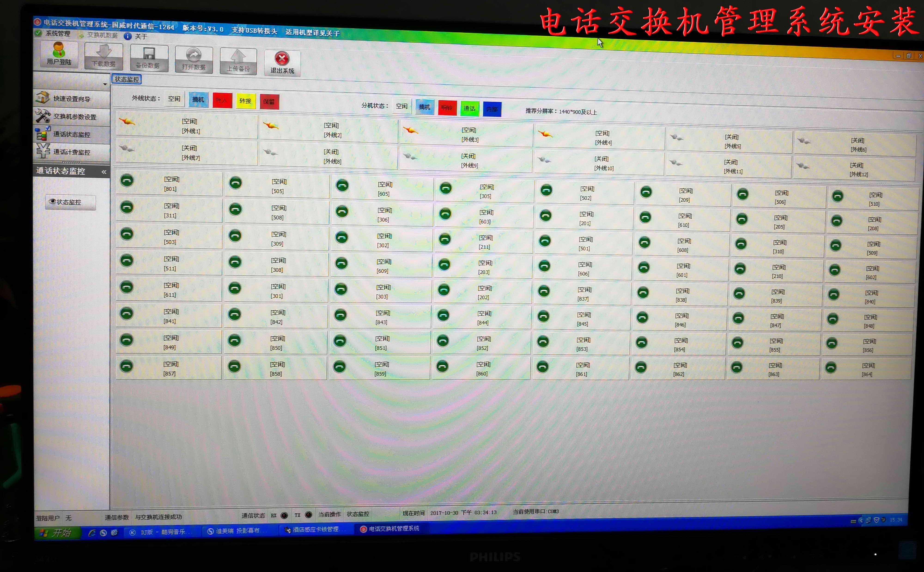Collapse the 通话状态监控 side panel
The image size is (924, 572).
pyautogui.click(x=104, y=172)
